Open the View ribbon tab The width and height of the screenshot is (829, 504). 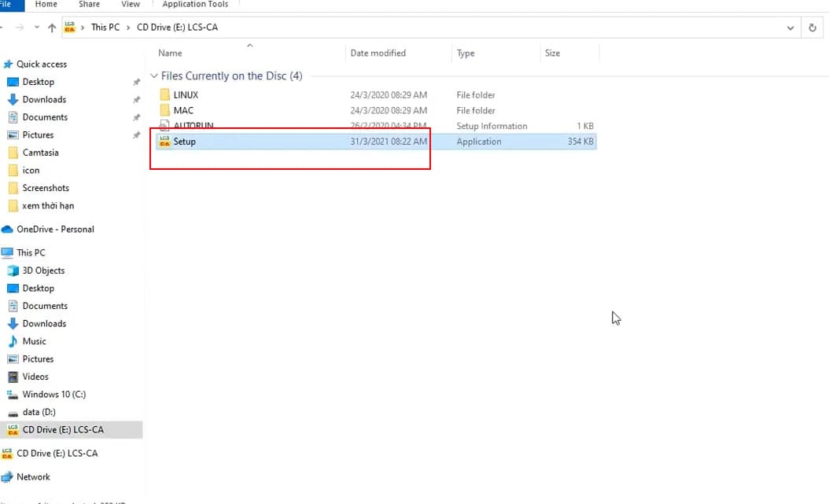coord(131,5)
